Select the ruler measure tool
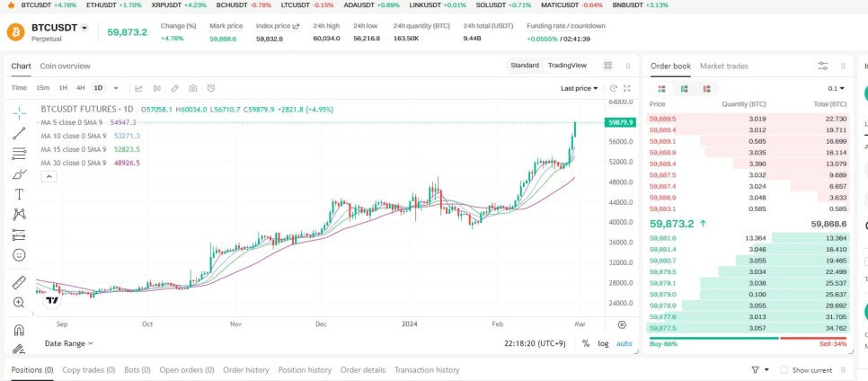868x381 pixels. click(x=19, y=282)
